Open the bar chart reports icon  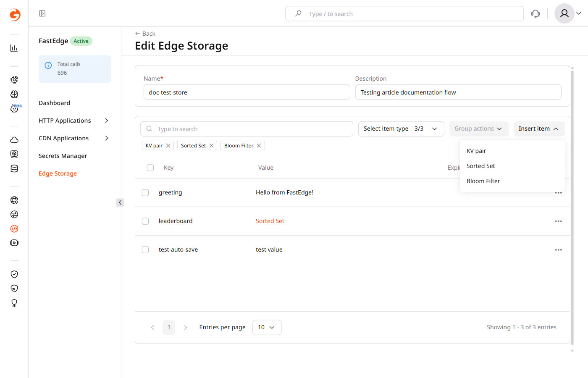click(x=14, y=48)
